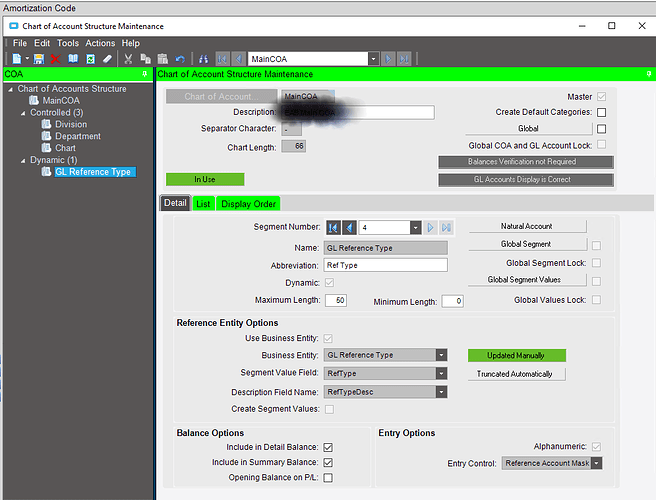Click Balances Verification not Required button
656x500 pixels.
[526, 162]
